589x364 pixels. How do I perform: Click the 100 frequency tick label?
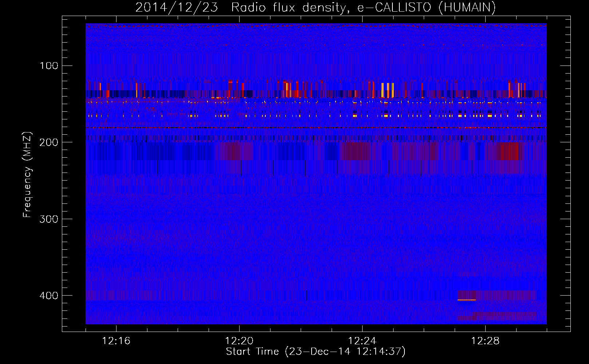49,66
